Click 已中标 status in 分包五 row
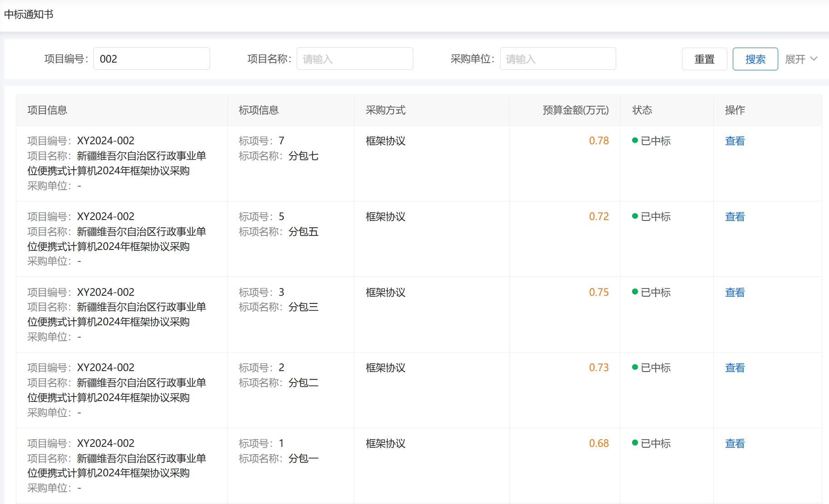Image resolution: width=829 pixels, height=504 pixels. tap(652, 217)
